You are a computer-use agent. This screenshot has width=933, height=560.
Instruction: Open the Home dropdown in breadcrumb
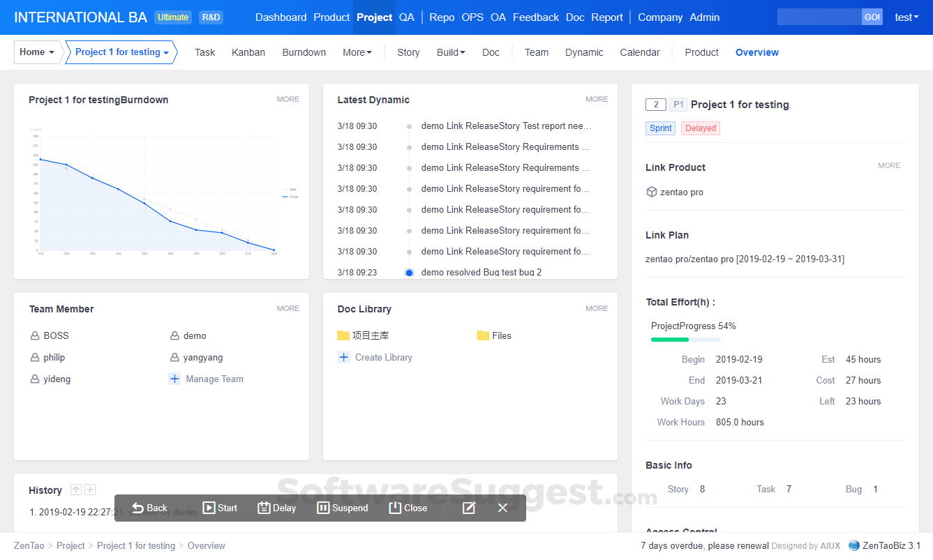tap(37, 52)
